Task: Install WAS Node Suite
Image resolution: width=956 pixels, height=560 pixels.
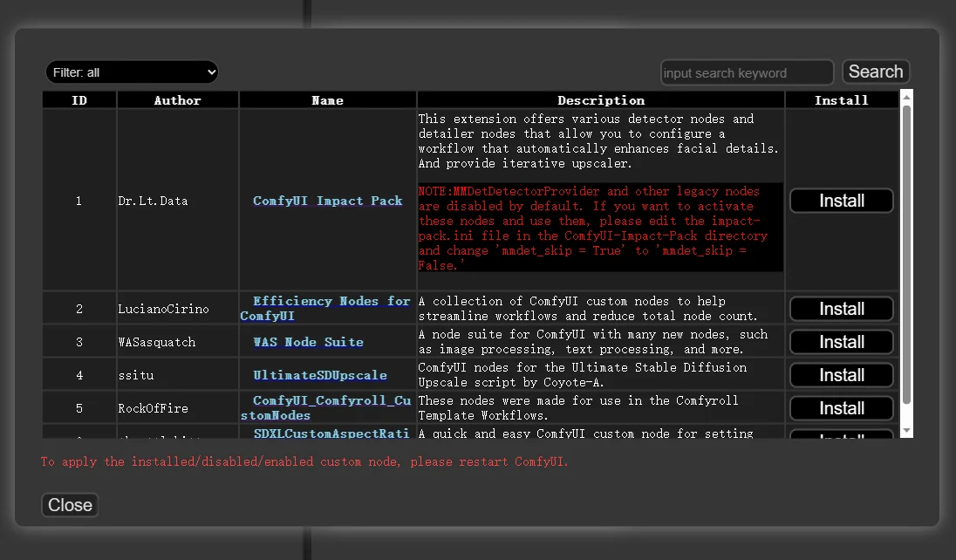Action: coord(842,342)
